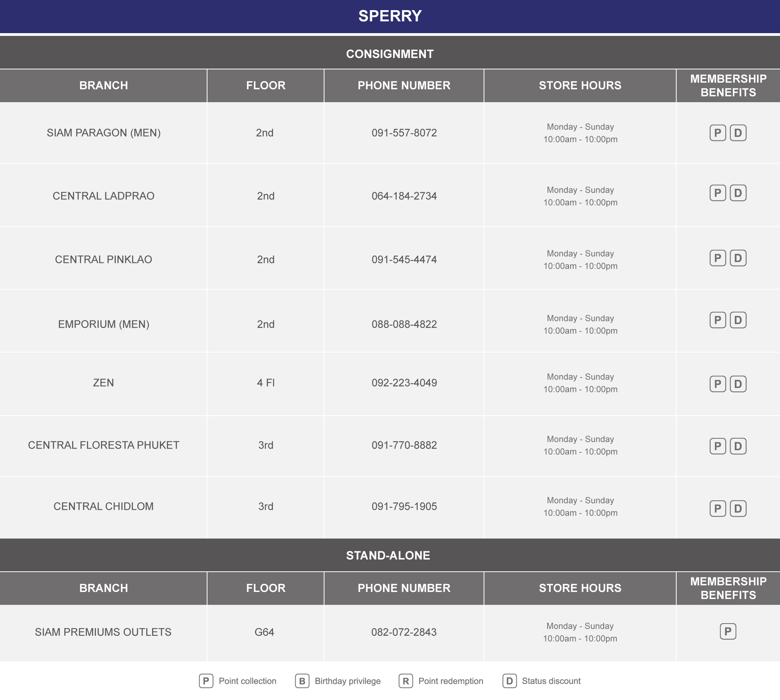Select the CENTRAL FLORESTA PHUKET branch name
This screenshot has height=700, width=780.
click(104, 445)
